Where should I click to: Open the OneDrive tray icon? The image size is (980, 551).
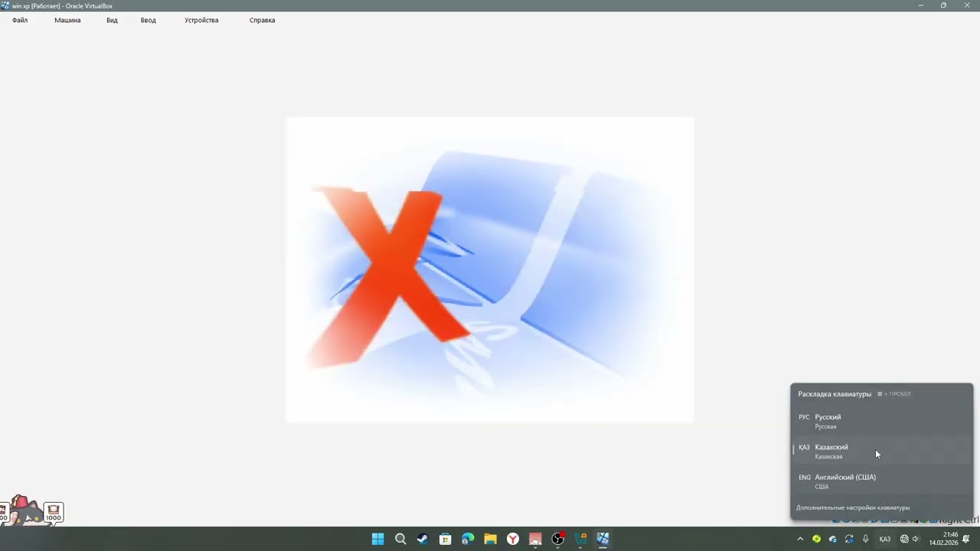point(833,539)
